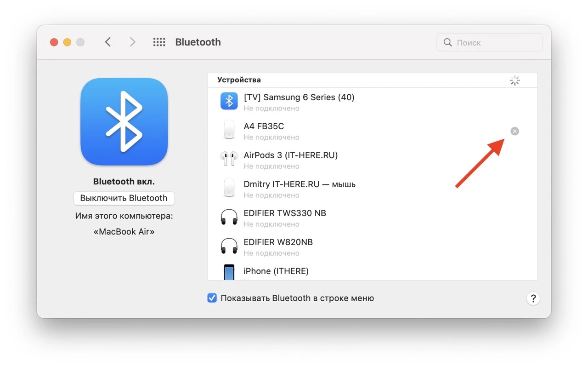Screen dimensions: 588x367
Task: Click the AirPods 3 earbuds icon
Action: point(229,159)
